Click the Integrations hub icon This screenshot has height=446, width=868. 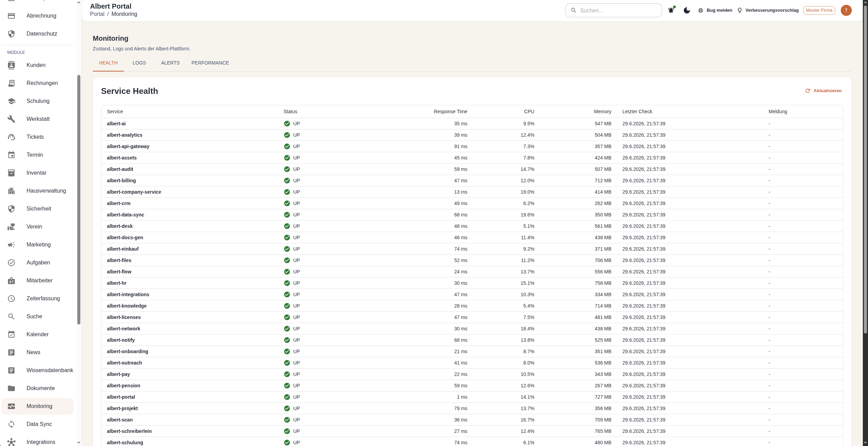click(11, 442)
